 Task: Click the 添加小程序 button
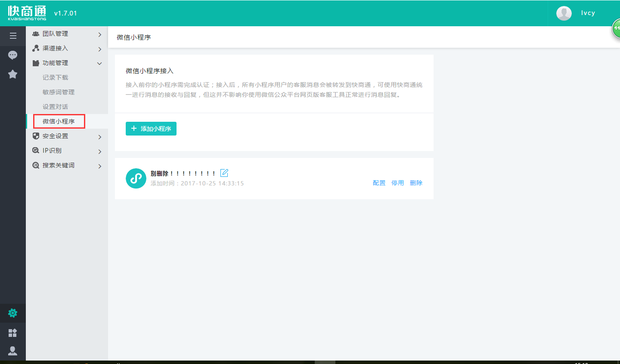coord(151,129)
